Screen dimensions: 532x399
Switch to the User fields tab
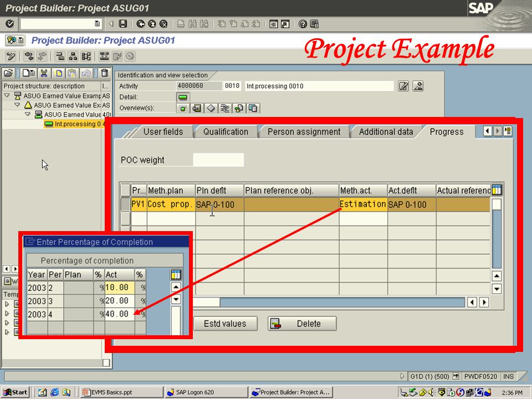[163, 132]
